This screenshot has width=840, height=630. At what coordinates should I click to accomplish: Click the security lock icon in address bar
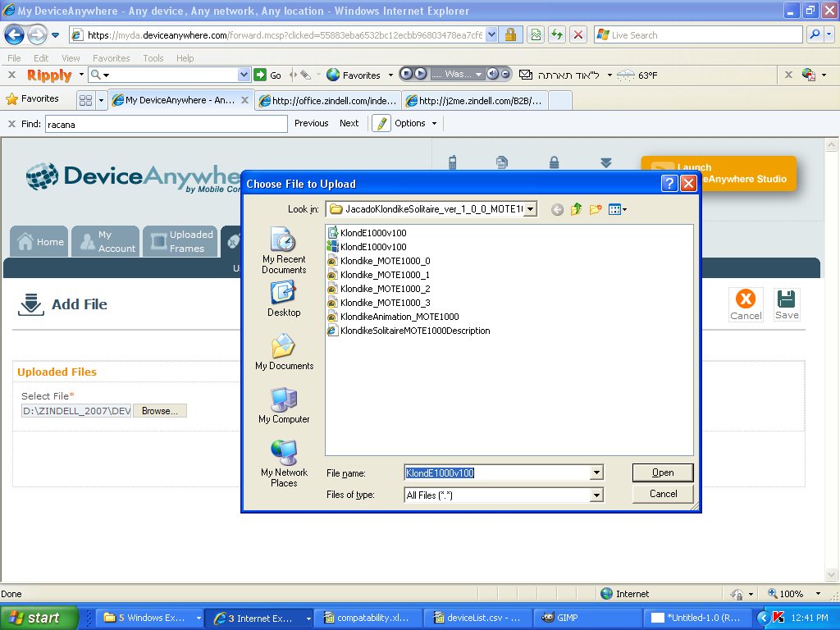(x=510, y=35)
